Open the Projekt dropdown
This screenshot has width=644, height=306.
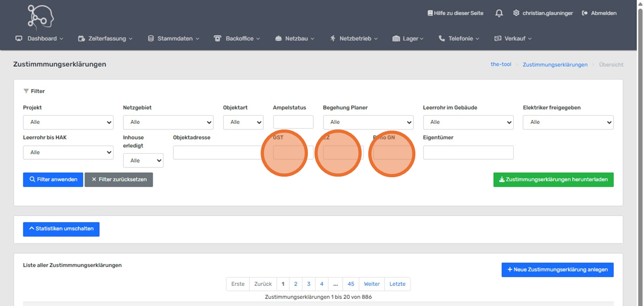(x=68, y=122)
